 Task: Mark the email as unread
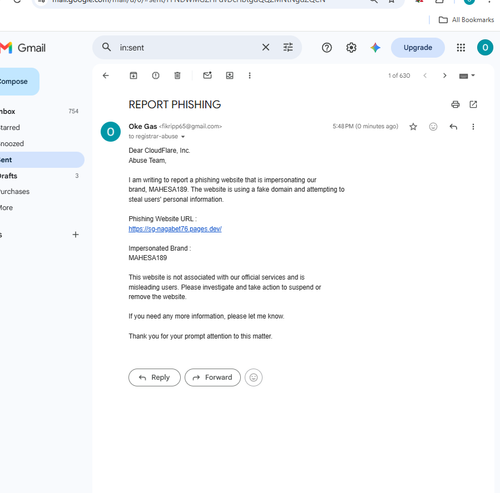coord(207,76)
